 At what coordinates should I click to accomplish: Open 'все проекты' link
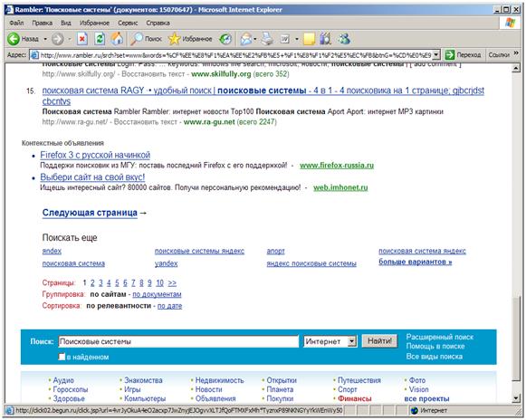click(426, 398)
